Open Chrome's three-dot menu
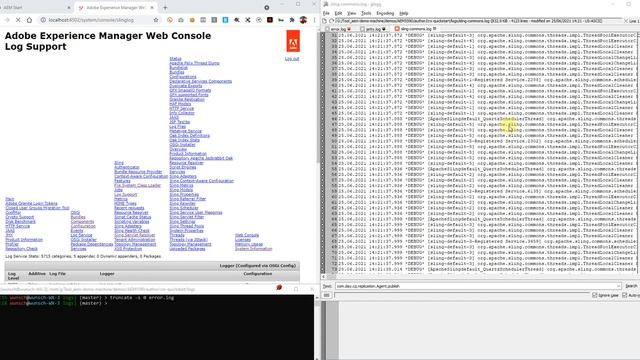 pos(314,20)
